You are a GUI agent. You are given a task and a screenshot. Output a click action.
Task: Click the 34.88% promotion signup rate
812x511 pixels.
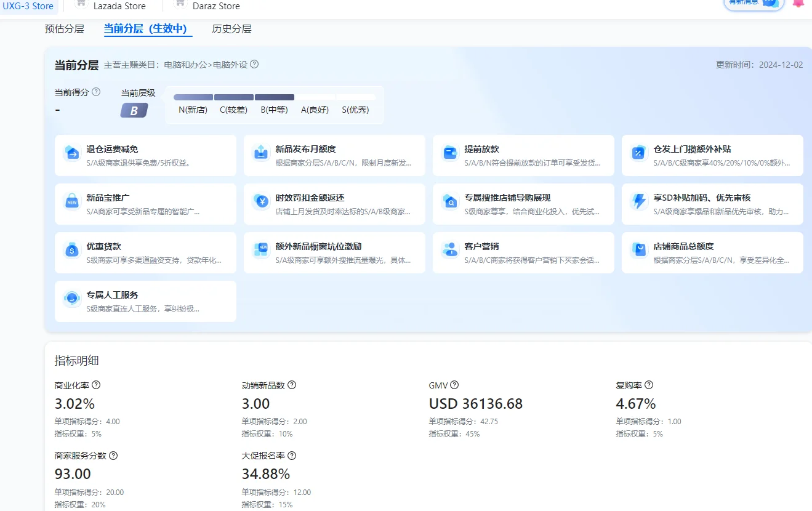click(x=266, y=474)
